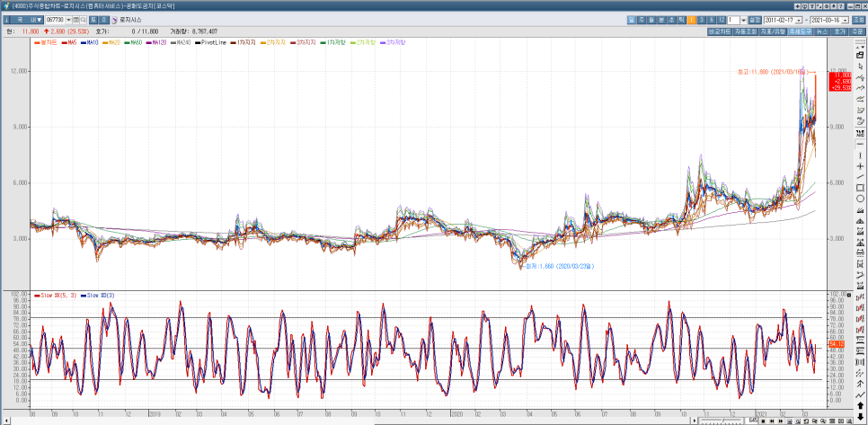Open the interval value dropdown

click(743, 20)
